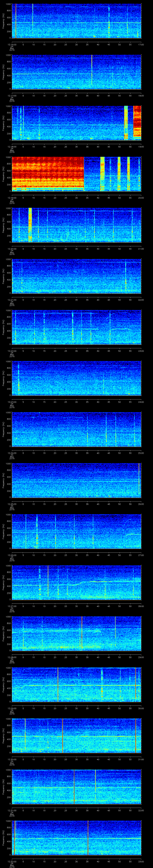This screenshot has height=868, width=153.
Task: Click the 12:24:00 time axis label
Action: click(x=12, y=453)
